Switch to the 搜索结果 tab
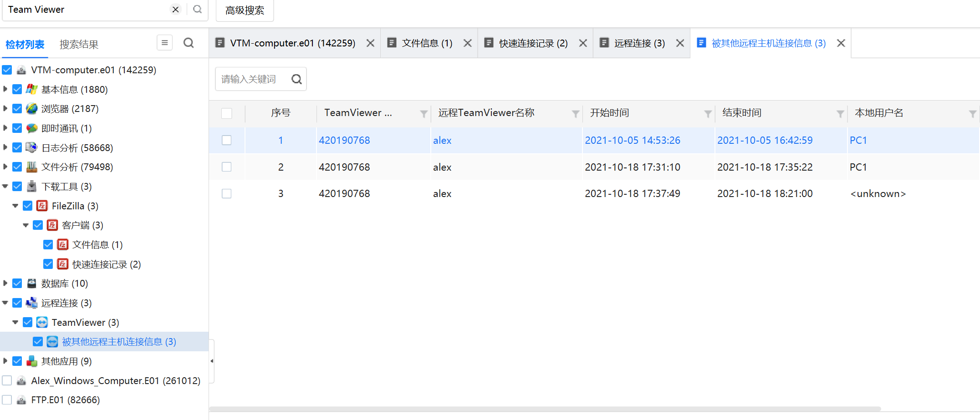 [79, 45]
